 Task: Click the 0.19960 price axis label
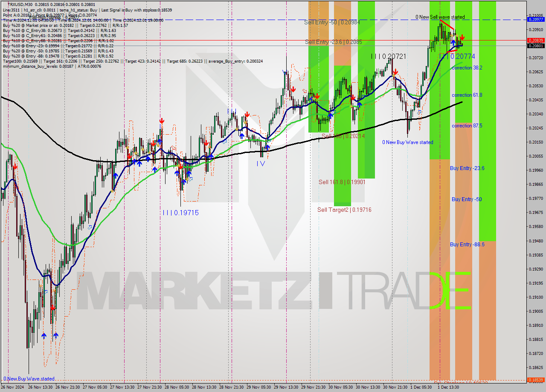tap(536, 170)
